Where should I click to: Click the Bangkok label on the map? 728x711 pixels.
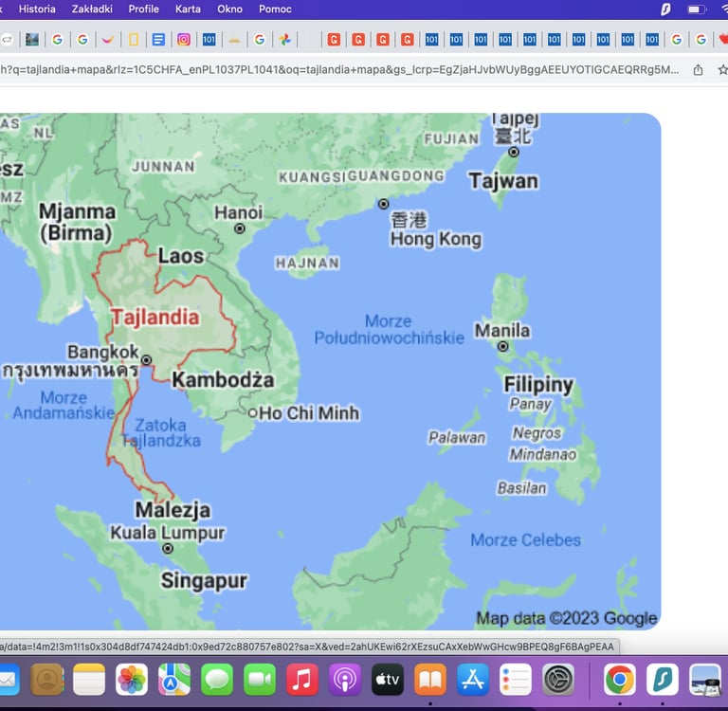point(103,352)
